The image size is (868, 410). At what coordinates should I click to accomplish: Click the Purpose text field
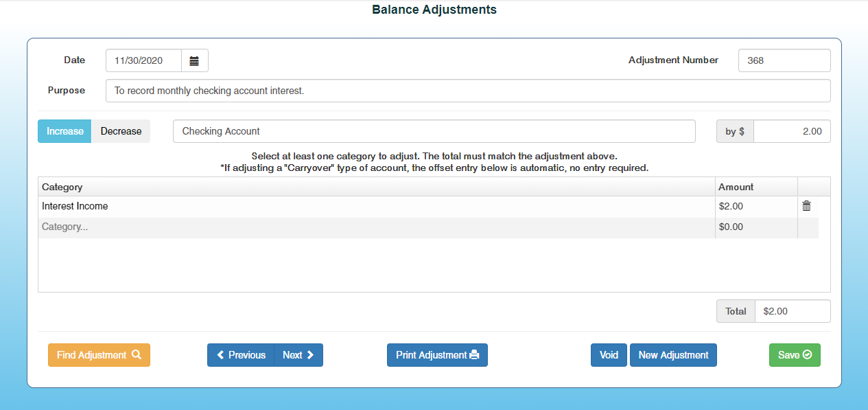point(468,91)
